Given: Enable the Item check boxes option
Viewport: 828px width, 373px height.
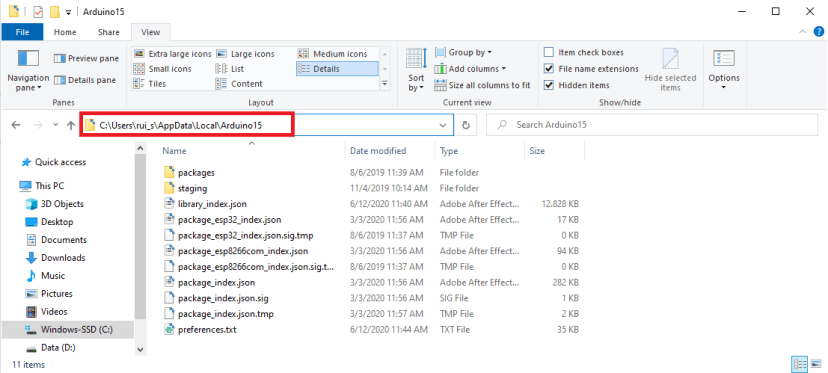Looking at the screenshot, I should pos(549,52).
